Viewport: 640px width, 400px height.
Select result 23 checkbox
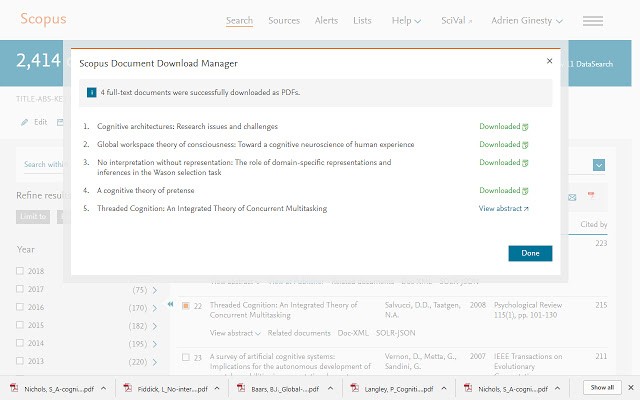tap(185, 356)
